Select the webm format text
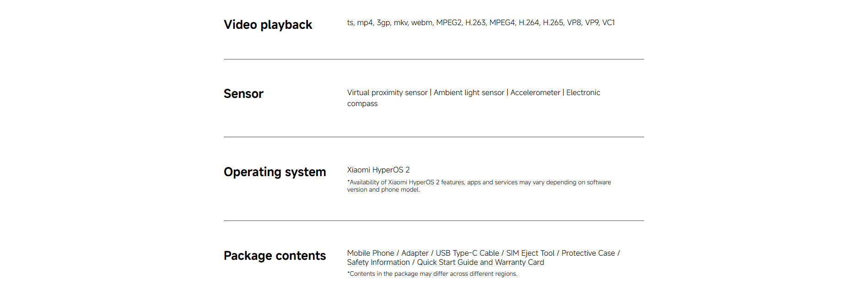 click(421, 23)
